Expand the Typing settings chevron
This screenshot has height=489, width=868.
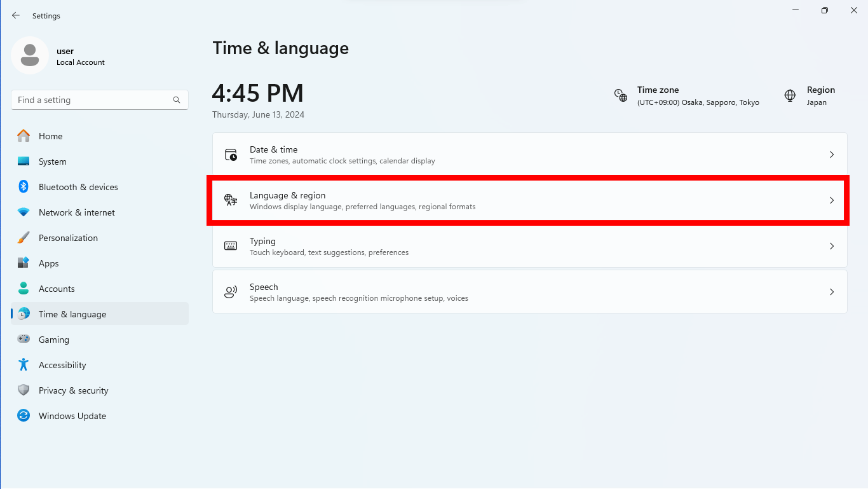point(831,245)
